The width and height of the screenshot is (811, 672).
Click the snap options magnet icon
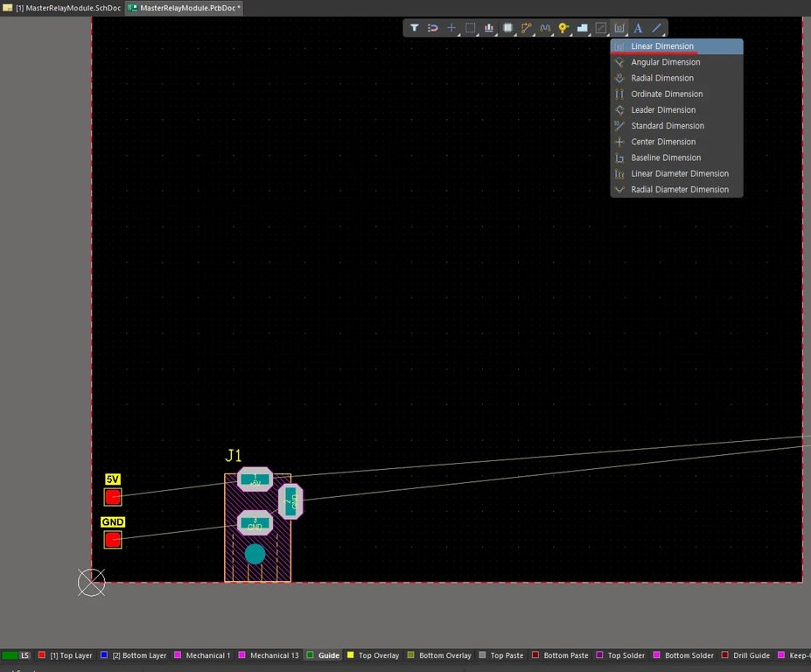coord(433,28)
